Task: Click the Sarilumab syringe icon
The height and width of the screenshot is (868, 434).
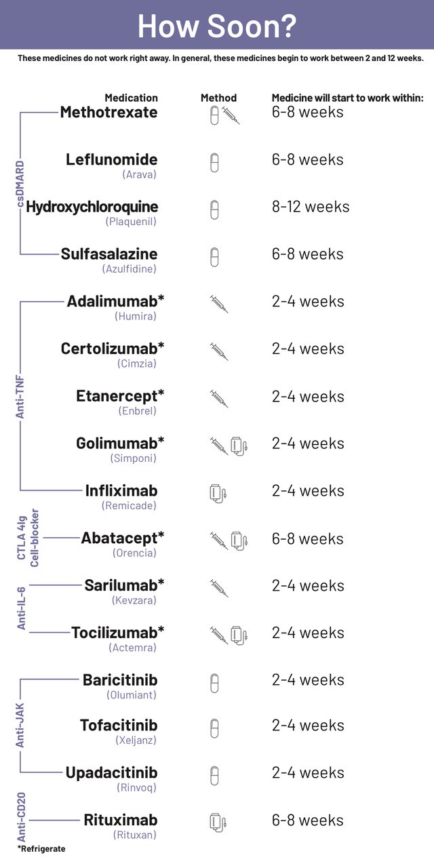Action: click(x=219, y=587)
